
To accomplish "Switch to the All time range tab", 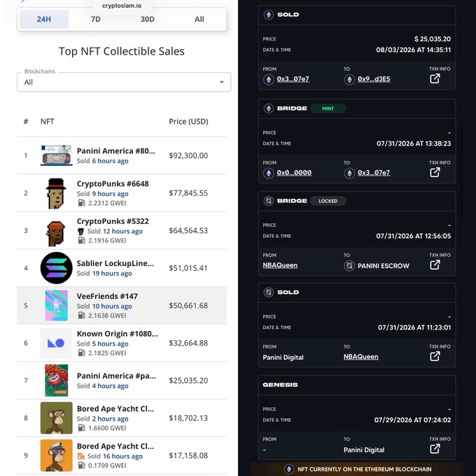I will point(199,19).
